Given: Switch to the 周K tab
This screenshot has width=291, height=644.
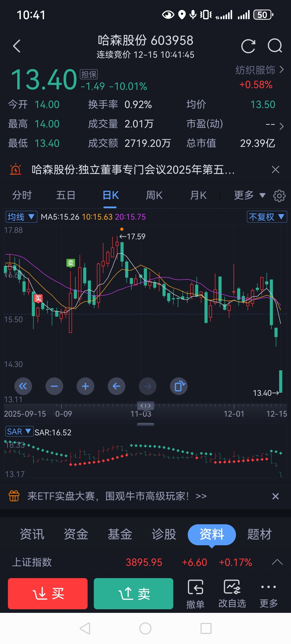Looking at the screenshot, I should [154, 195].
